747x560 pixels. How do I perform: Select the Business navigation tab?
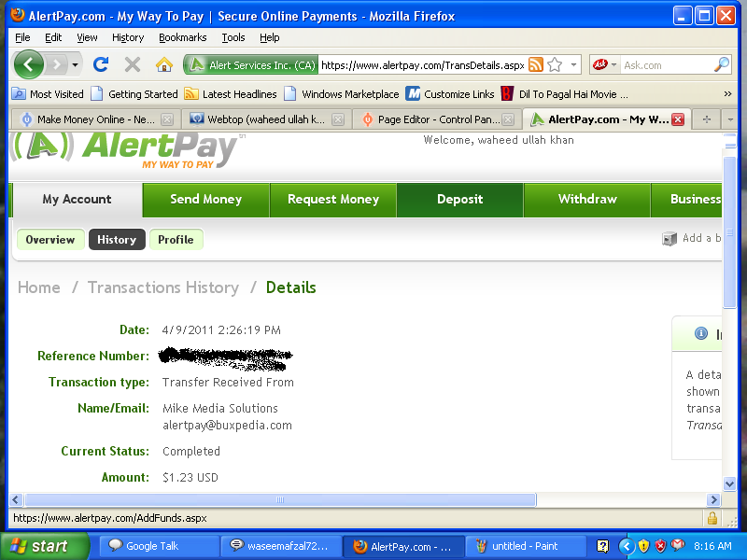tap(686, 199)
